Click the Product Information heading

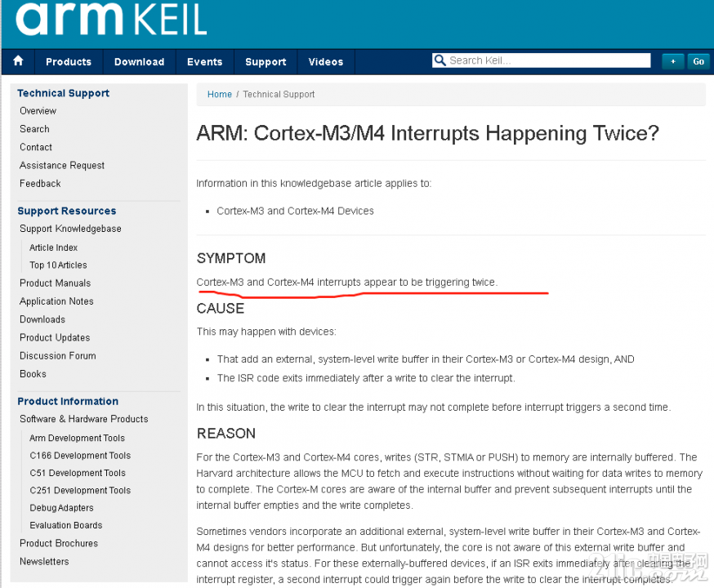(x=68, y=402)
